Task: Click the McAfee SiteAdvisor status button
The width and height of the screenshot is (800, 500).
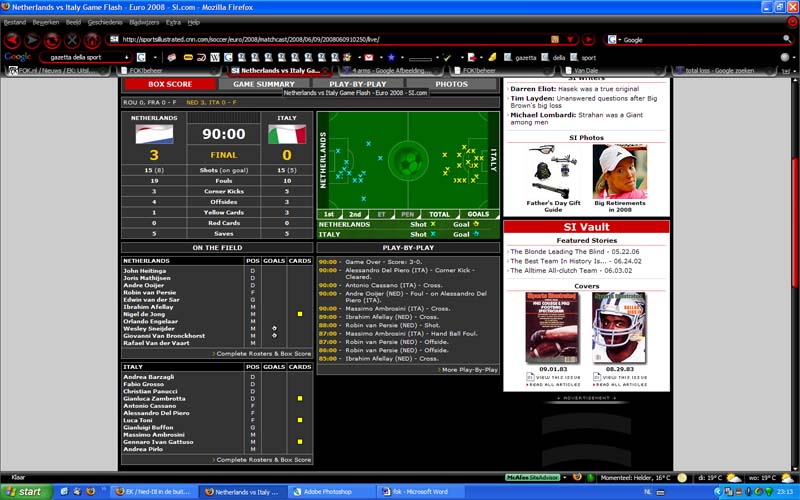Action: [532, 478]
